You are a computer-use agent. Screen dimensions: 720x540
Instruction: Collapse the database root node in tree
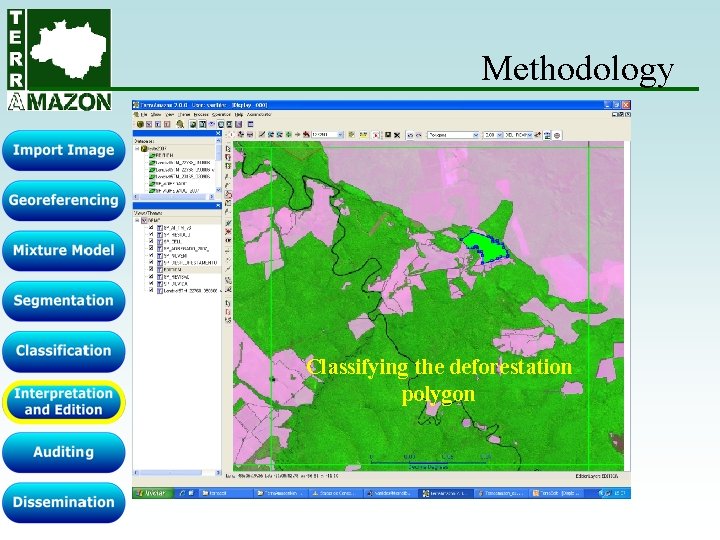[x=137, y=149]
